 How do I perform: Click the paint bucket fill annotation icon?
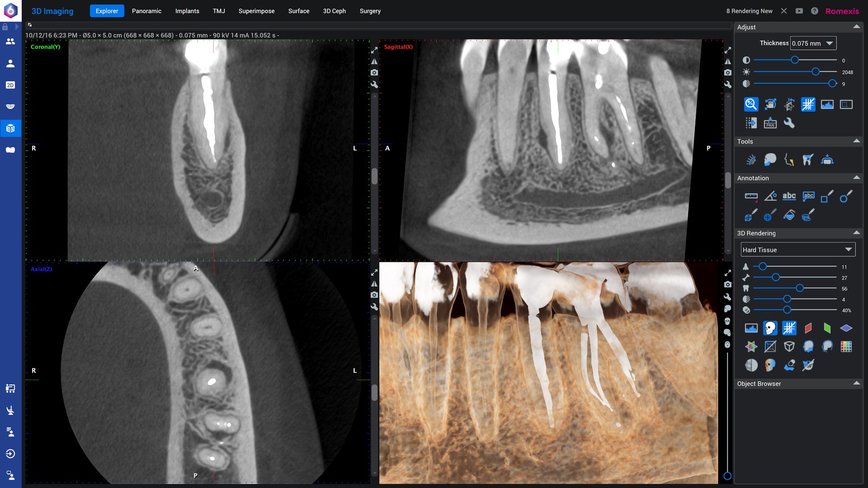point(789,215)
